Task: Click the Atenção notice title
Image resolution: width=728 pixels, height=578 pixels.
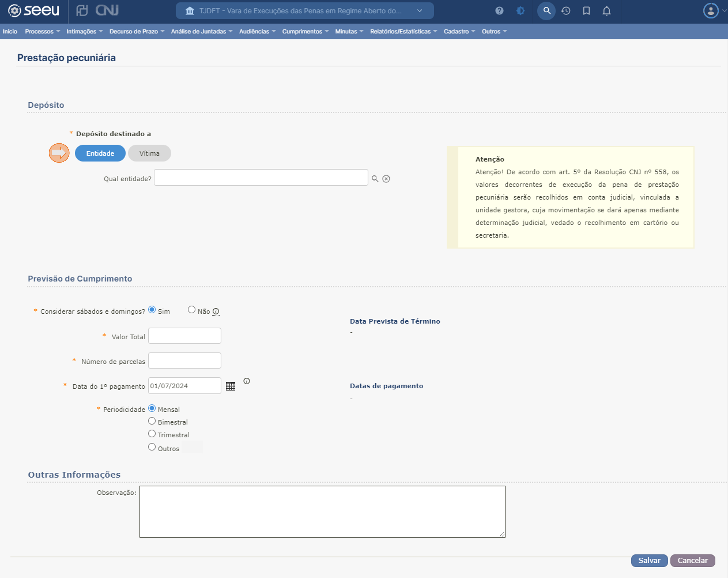Action: [490, 159]
